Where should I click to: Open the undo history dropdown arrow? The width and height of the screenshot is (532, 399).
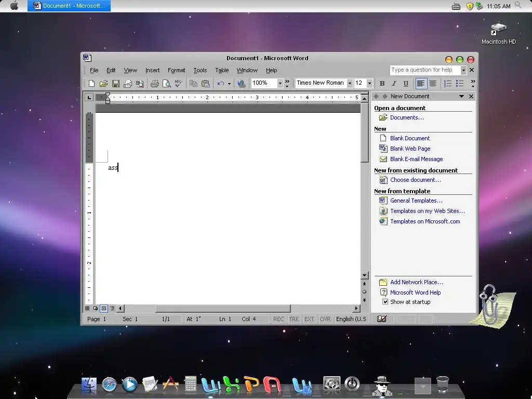pyautogui.click(x=229, y=84)
